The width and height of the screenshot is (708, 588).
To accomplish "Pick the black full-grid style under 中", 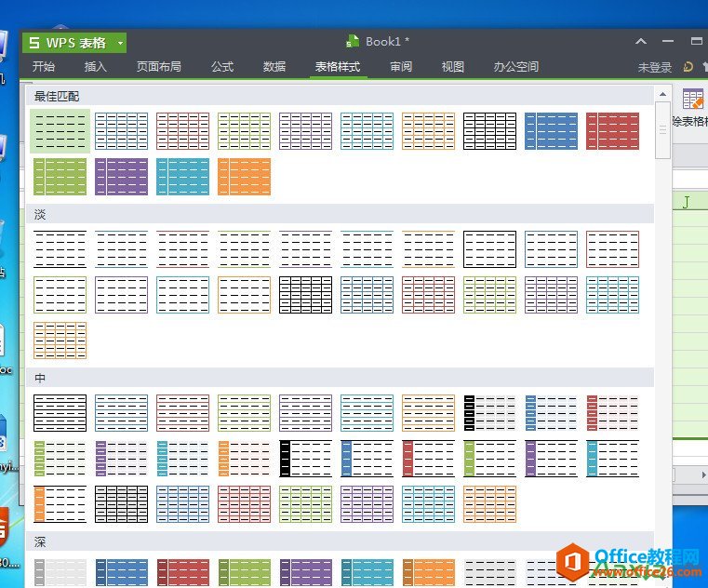I will click(122, 504).
